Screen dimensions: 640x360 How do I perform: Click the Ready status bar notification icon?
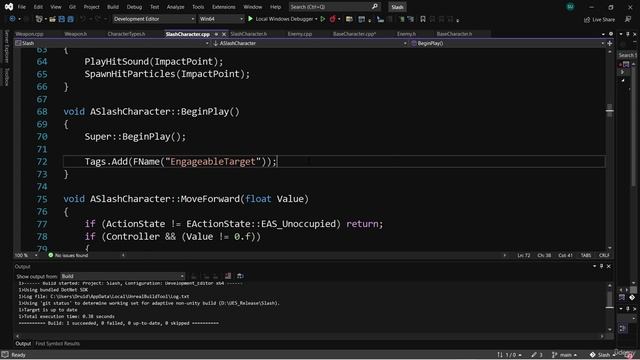(5, 355)
